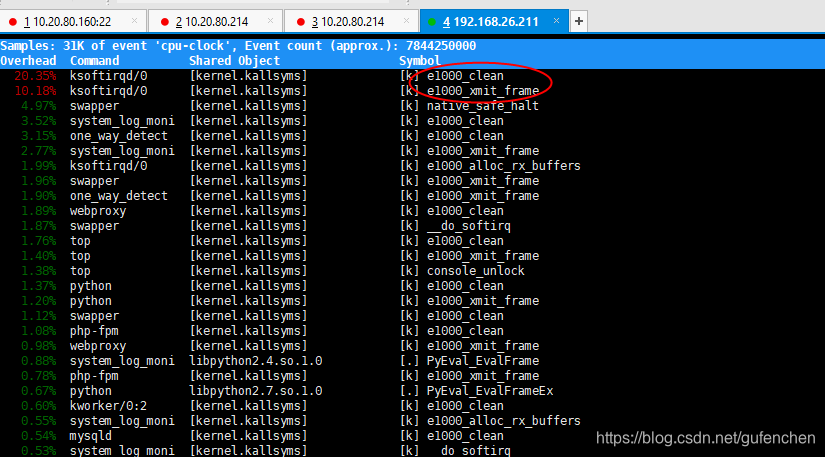Click python in the 1.37% row
The width and height of the screenshot is (825, 457).
point(91,286)
